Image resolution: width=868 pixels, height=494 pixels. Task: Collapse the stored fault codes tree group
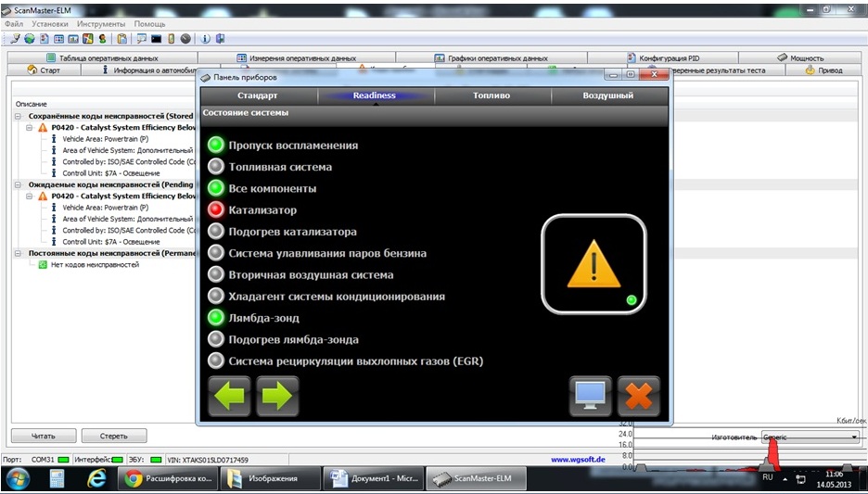19,116
